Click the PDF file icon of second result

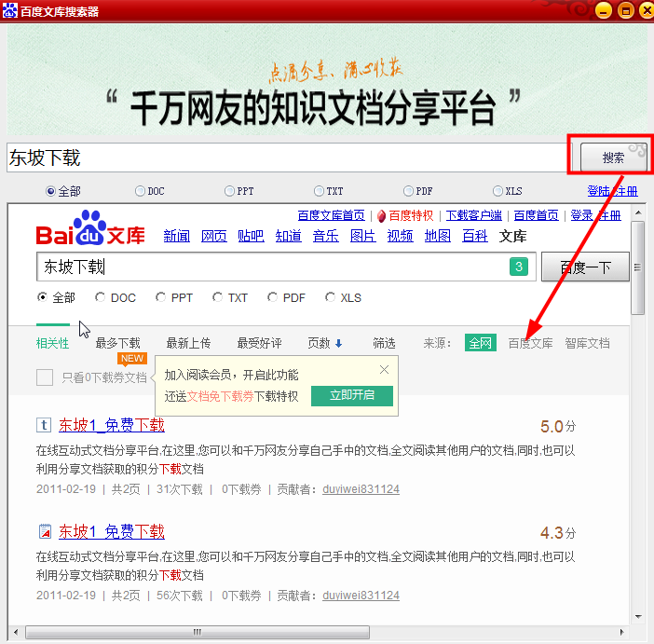coord(45,531)
